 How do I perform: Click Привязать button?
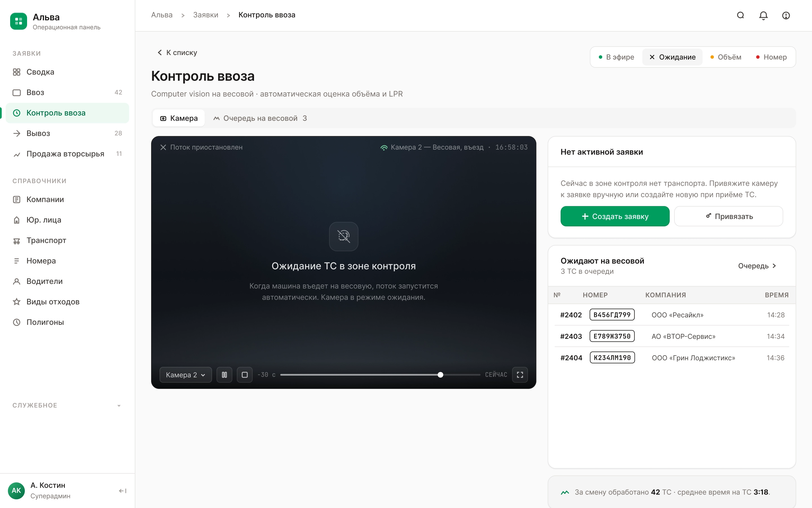[729, 216]
